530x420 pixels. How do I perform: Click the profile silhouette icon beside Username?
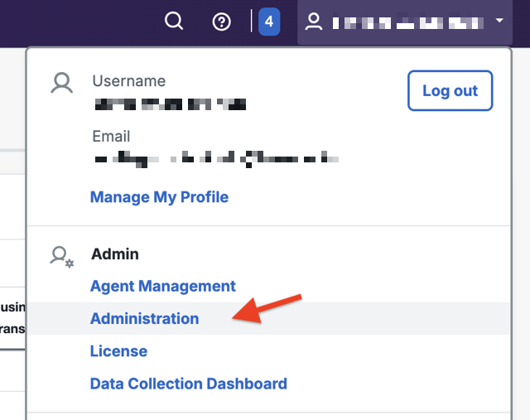(62, 83)
